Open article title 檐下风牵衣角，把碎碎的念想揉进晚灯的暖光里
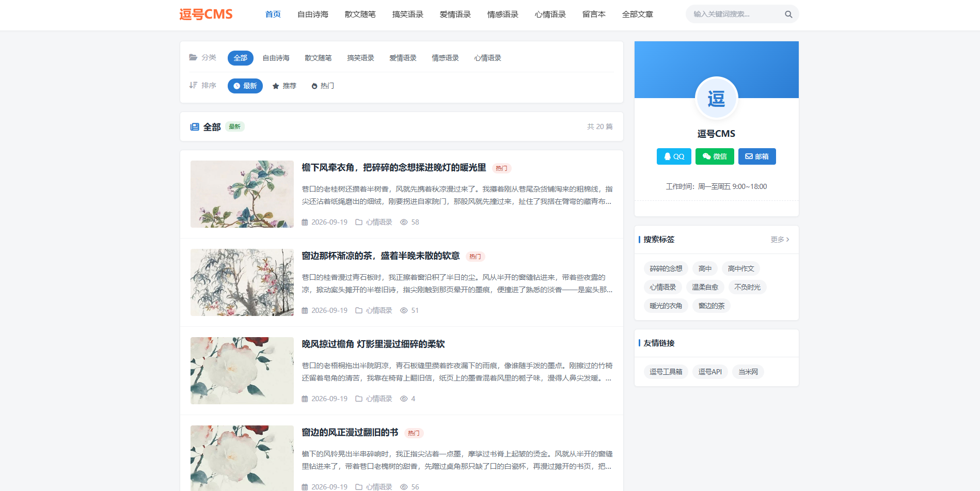This screenshot has width=980, height=491. (394, 168)
